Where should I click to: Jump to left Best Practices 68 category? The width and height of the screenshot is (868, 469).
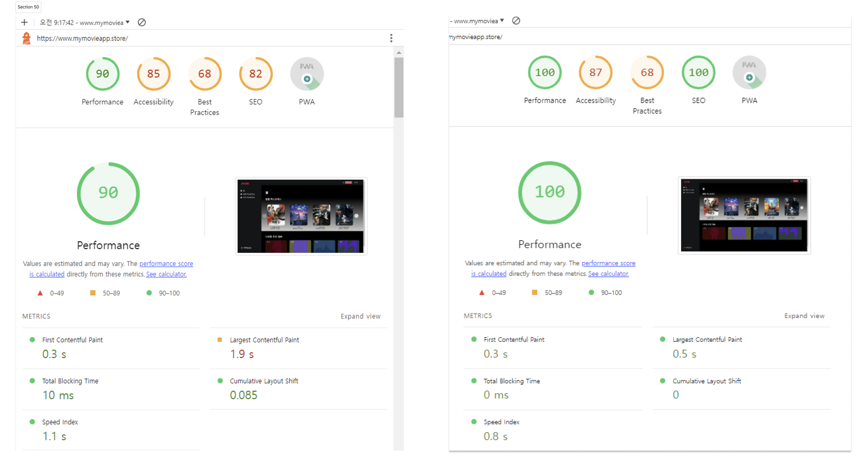tap(205, 74)
